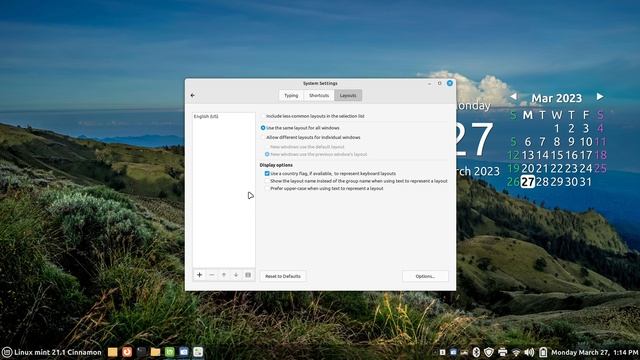The height and width of the screenshot is (360, 640).
Task: Open the Linux Mint menu icon
Action: coord(7,352)
